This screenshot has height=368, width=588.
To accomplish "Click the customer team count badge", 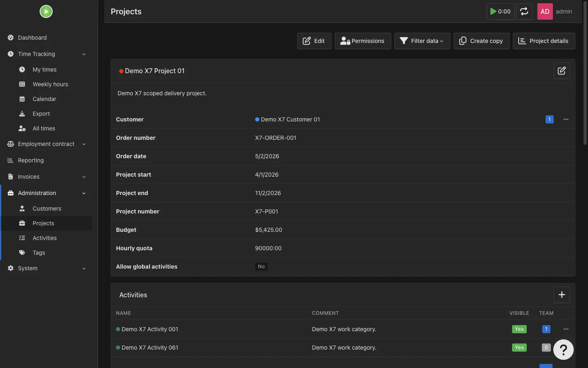I will point(550,119).
